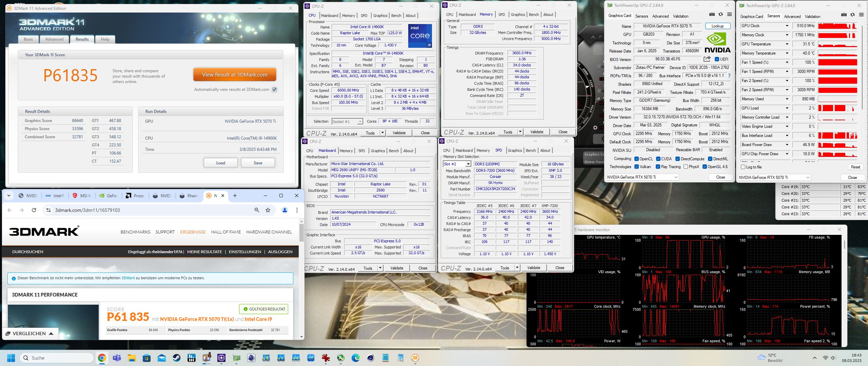Click the Chrome address bar URL
This screenshot has width=868, height=366.
tap(87, 210)
